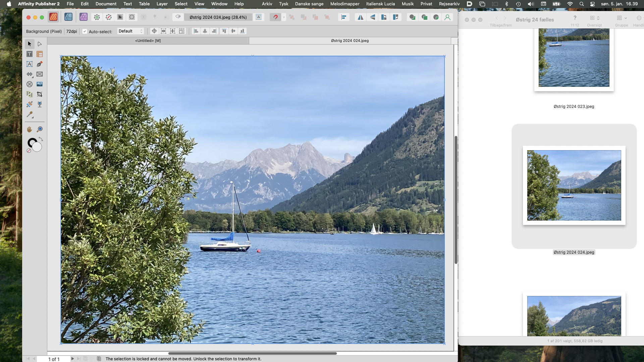Select the Østrig 2024 023.jpeg thumbnail
This screenshot has width=644, height=362.
[x=574, y=59]
